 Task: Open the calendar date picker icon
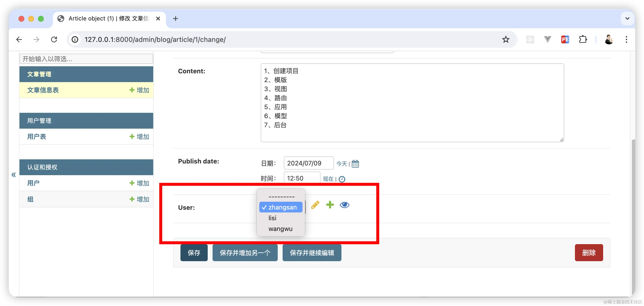355,164
